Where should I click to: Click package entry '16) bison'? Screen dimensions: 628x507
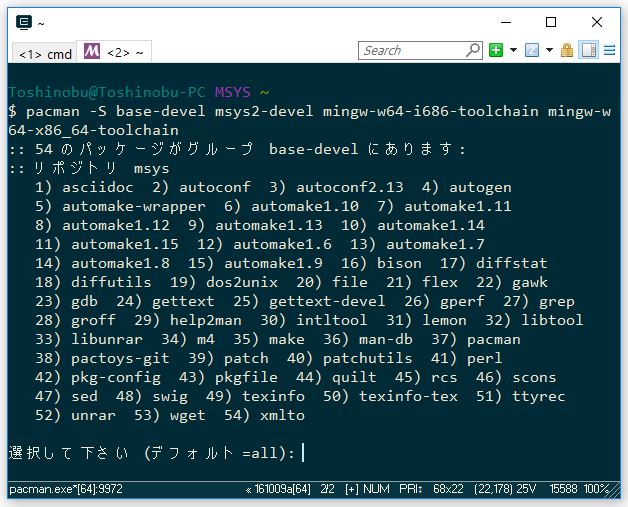[x=381, y=263]
